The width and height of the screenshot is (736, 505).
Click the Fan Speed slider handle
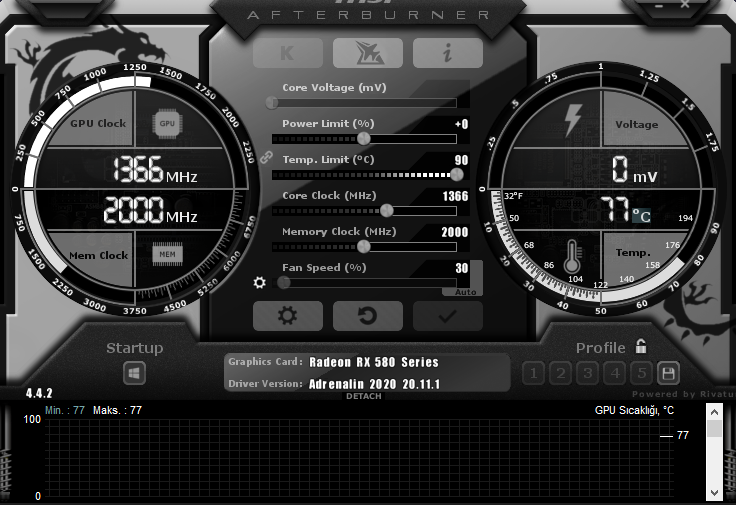click(x=284, y=283)
